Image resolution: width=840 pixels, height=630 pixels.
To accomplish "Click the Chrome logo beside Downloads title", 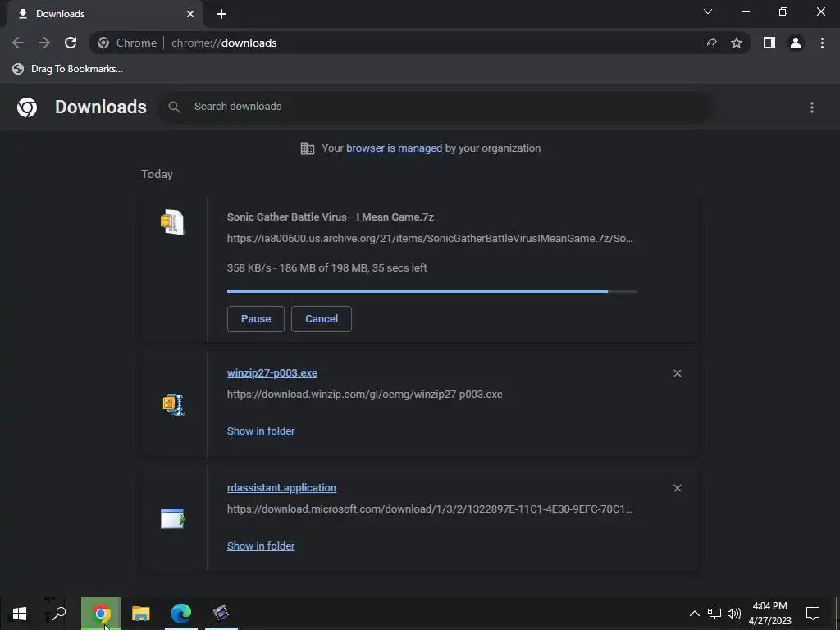I will (27, 107).
